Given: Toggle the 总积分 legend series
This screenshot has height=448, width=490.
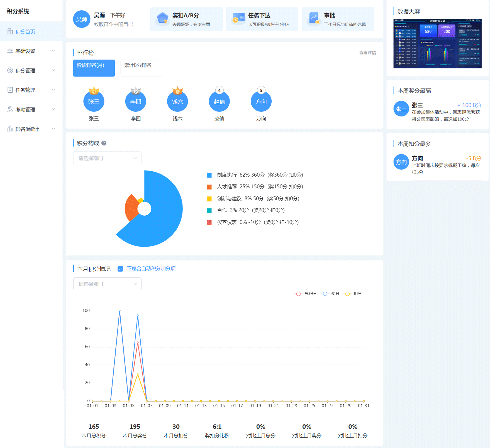Looking at the screenshot, I should [x=306, y=294].
